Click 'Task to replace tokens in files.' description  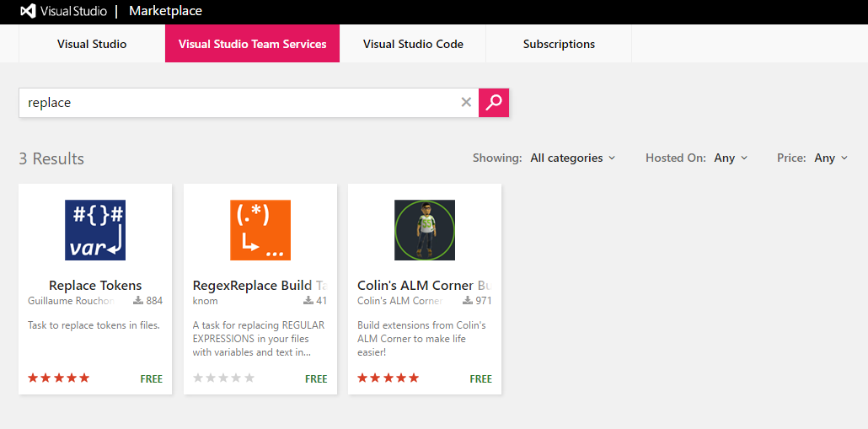[x=94, y=325]
